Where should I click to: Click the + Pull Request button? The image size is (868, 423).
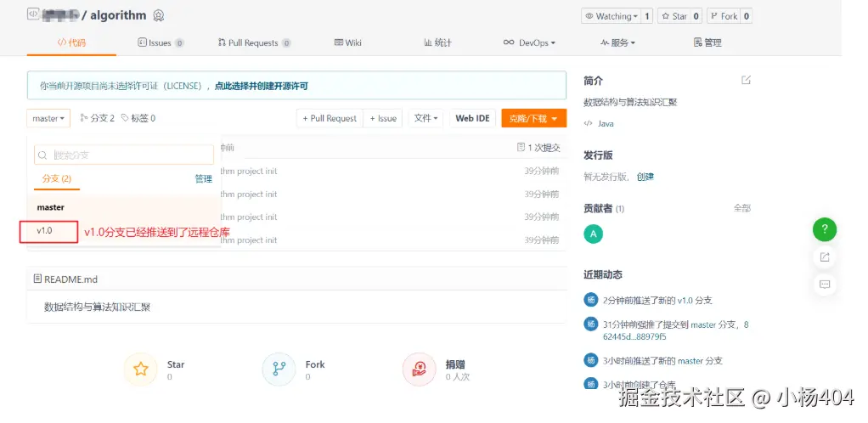point(330,118)
